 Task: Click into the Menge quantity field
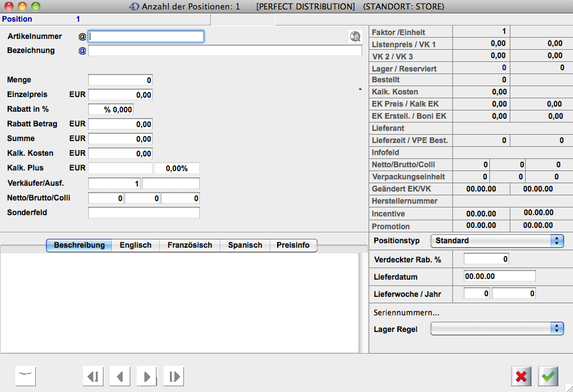(120, 80)
